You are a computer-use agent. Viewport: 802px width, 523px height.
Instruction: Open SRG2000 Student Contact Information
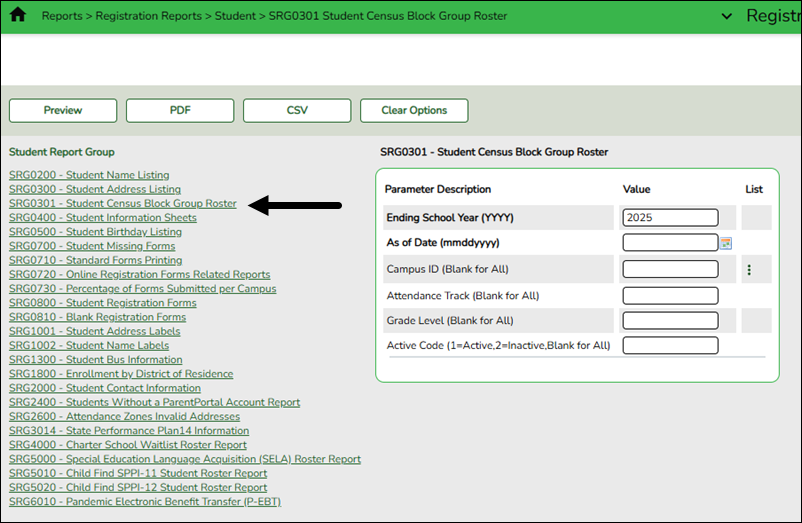click(x=105, y=388)
